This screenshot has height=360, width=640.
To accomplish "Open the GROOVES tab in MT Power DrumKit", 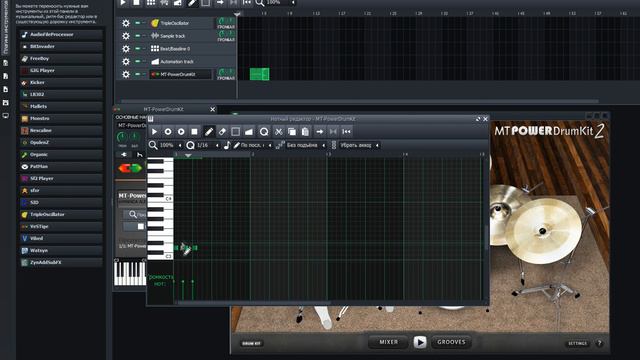I will pyautogui.click(x=451, y=342).
